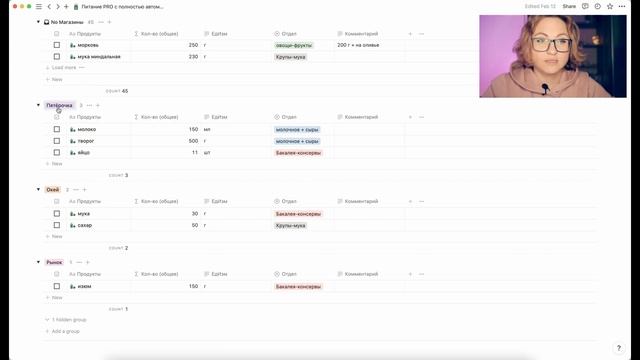This screenshot has width=640, height=360.
Task: Add page to favorites with star
Action: 610,7
